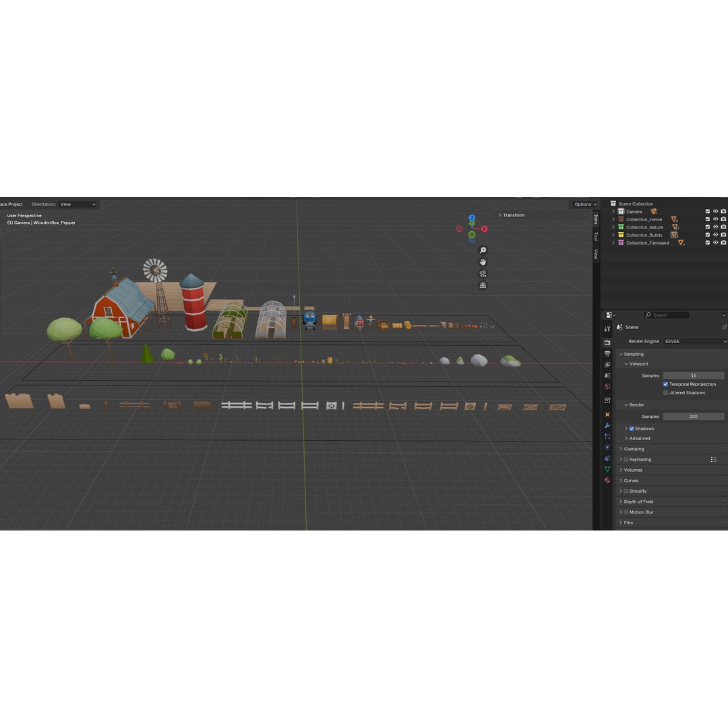Adjust the Viewport Samples field showing 16

click(x=694, y=375)
